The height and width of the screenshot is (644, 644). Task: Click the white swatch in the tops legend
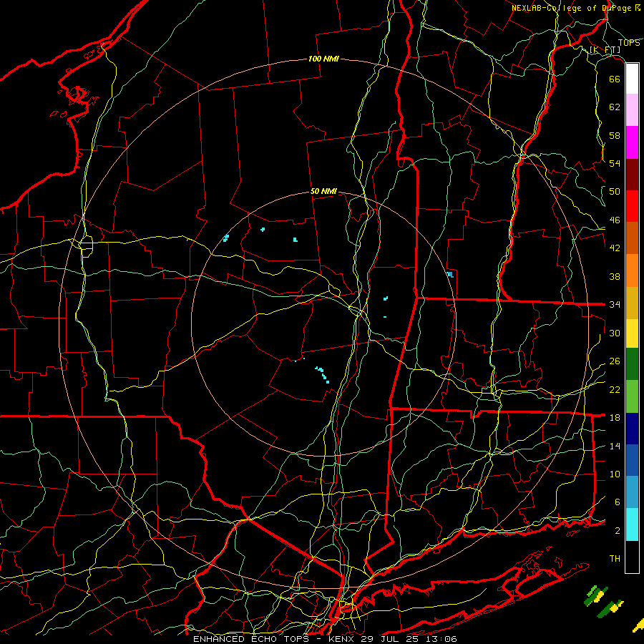tap(632, 79)
